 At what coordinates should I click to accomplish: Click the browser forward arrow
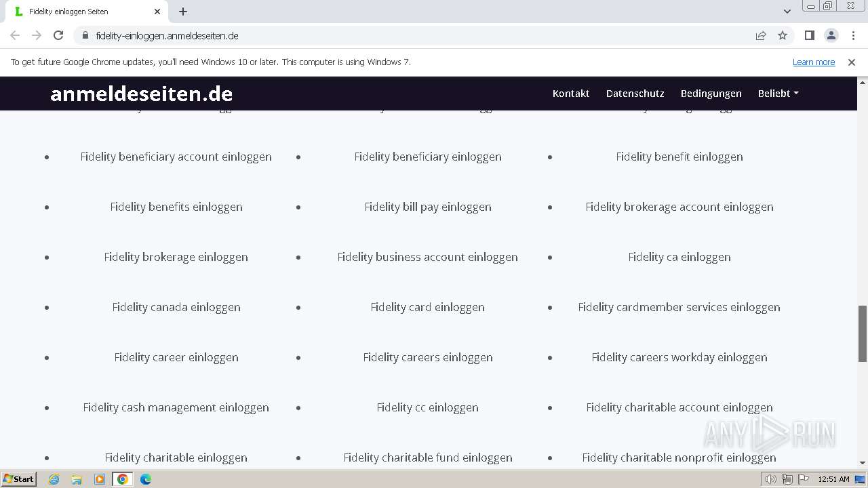(x=37, y=35)
